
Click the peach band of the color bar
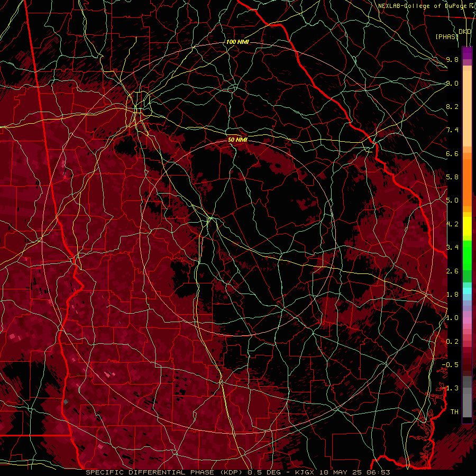467,108
